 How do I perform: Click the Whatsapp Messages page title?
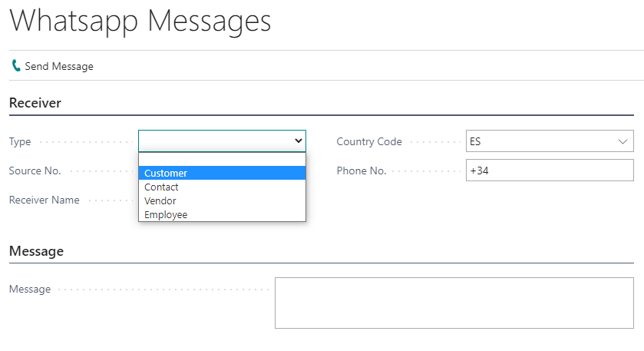(x=140, y=21)
